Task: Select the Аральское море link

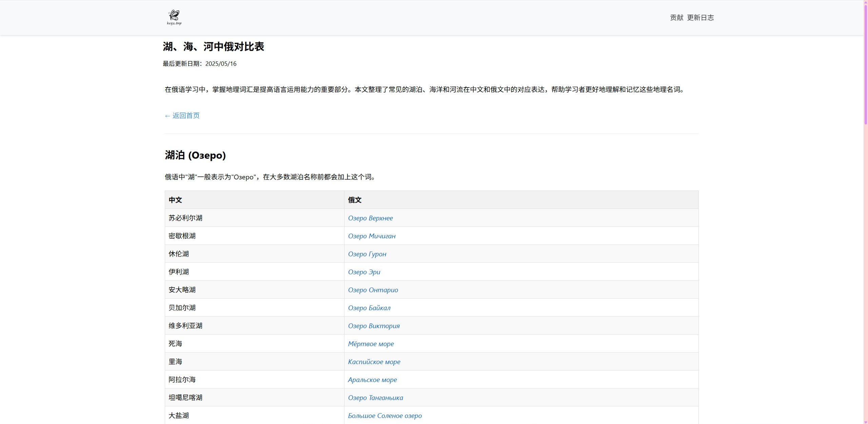Action: pos(372,380)
